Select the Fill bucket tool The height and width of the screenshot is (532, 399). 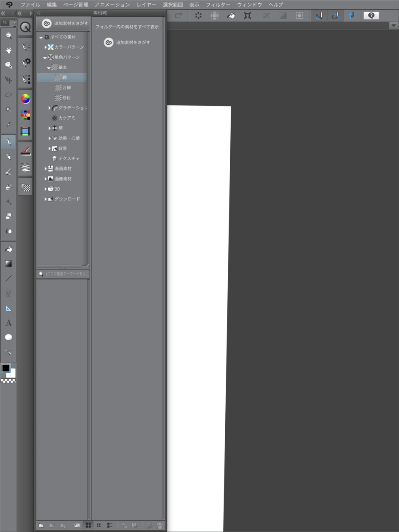coord(8,249)
